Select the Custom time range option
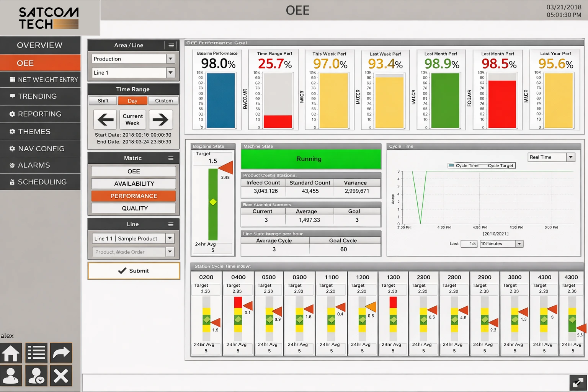Viewport: 588px width, 392px height. (164, 101)
